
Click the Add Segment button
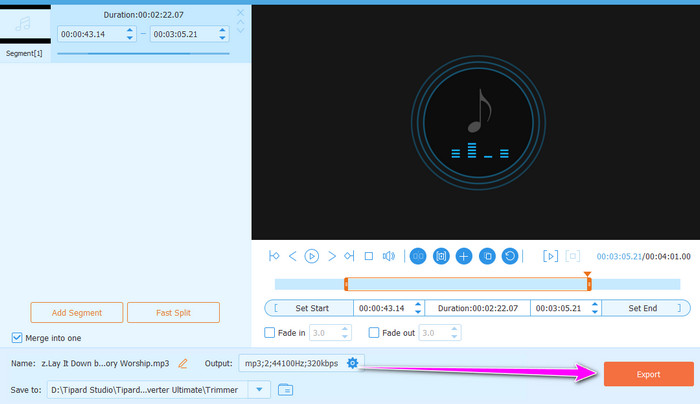(75, 312)
